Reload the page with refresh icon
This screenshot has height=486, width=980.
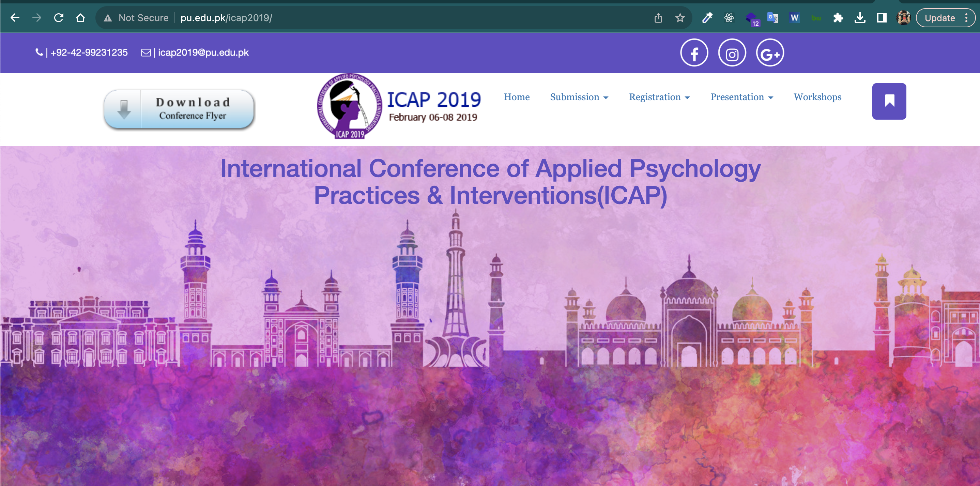59,18
